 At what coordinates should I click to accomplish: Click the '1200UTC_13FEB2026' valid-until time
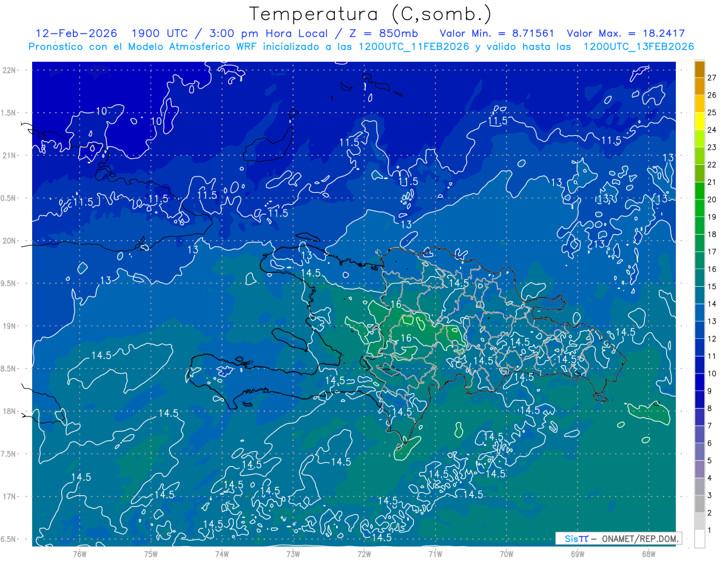(638, 47)
